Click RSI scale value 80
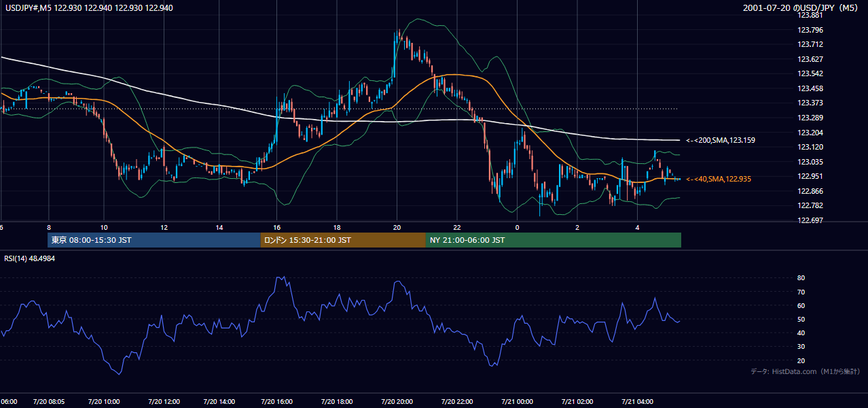The height and width of the screenshot is (408, 868). 801,278
